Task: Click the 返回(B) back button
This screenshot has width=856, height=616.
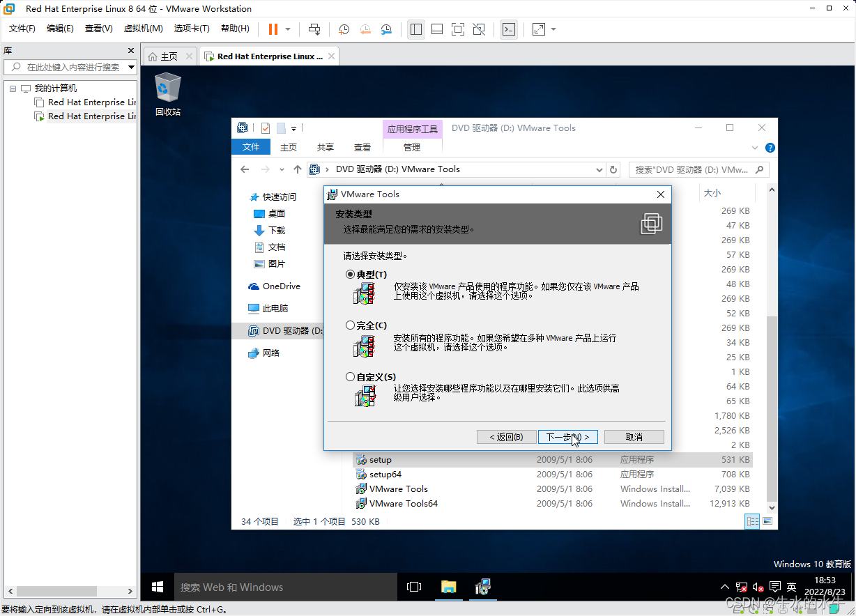Action: [506, 437]
